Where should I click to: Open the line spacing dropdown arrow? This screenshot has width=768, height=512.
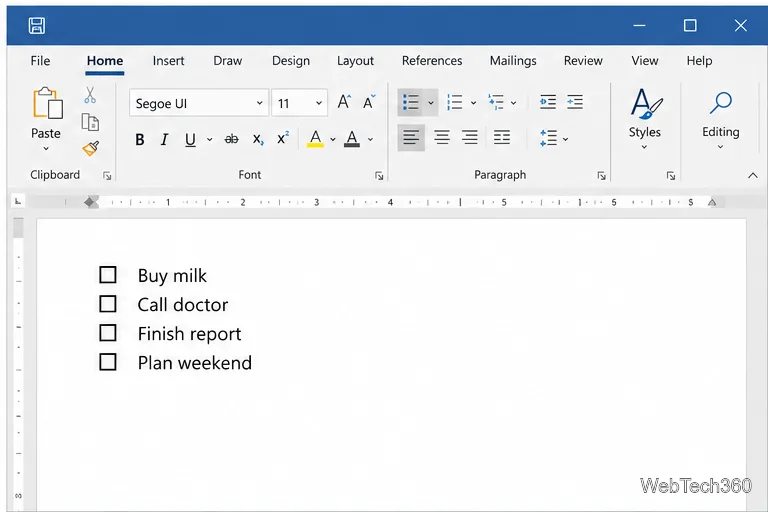coord(566,140)
